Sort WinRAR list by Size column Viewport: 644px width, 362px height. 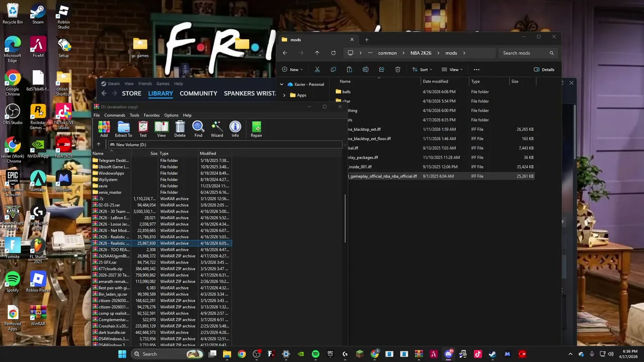click(146, 153)
